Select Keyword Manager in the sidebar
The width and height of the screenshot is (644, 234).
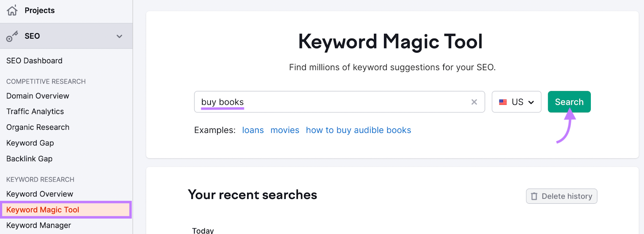click(38, 225)
